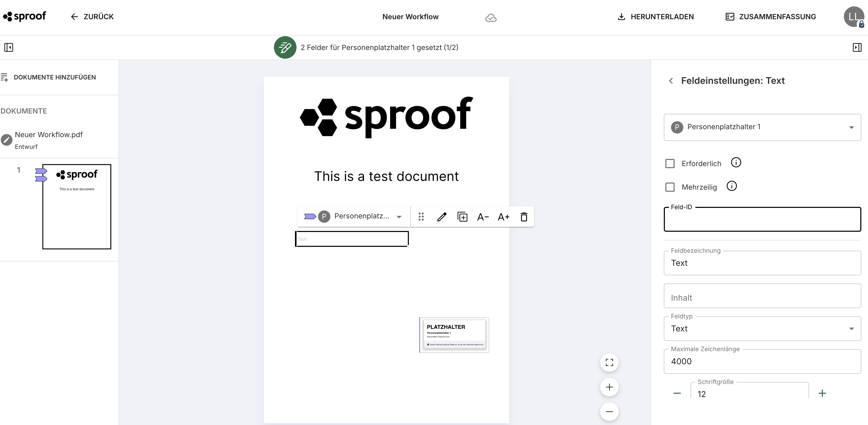
Task: Collapse the left documents sidebar
Action: (x=9, y=47)
